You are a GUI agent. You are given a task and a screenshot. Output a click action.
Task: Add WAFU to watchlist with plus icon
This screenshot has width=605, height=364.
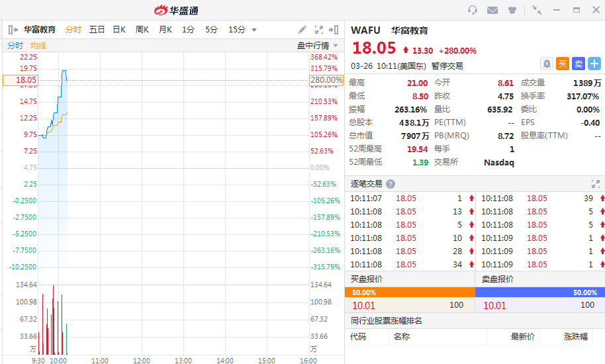(594, 64)
